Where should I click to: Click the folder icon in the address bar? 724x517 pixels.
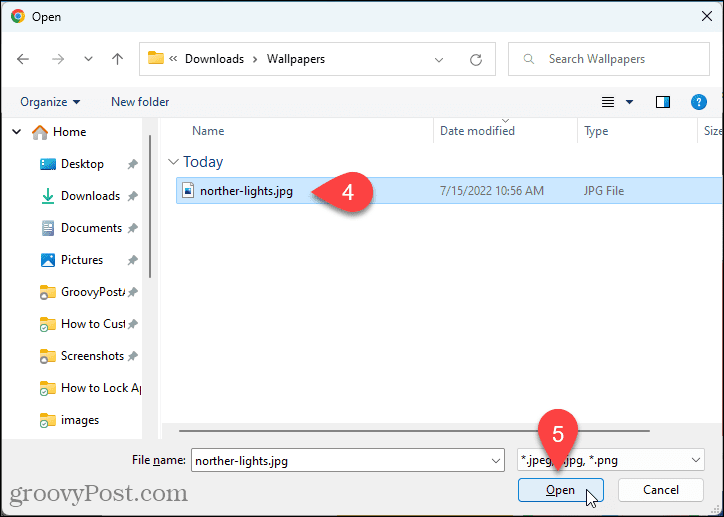[x=156, y=58]
